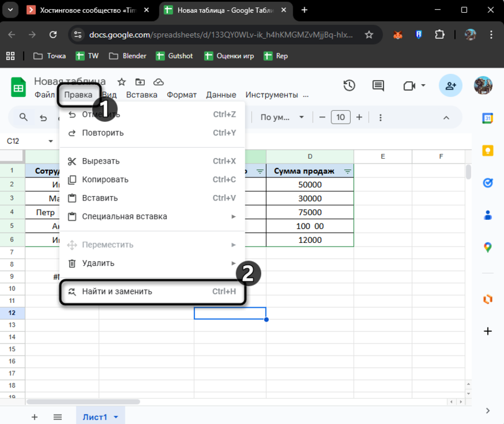Open version history clock icon
This screenshot has height=424, width=504.
[x=349, y=86]
